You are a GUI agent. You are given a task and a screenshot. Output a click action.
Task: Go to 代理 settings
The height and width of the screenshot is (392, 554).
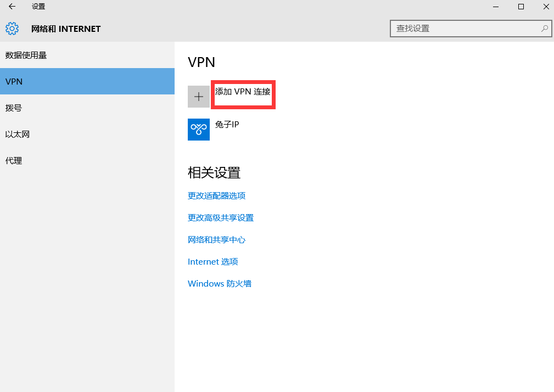(x=14, y=161)
